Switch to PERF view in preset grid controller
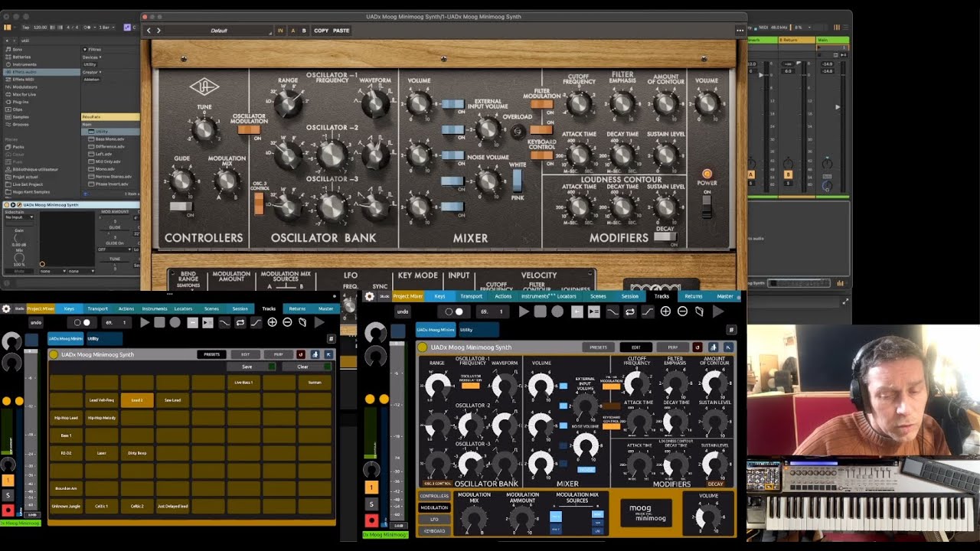Screen dimensions: 980x551 coord(279,354)
